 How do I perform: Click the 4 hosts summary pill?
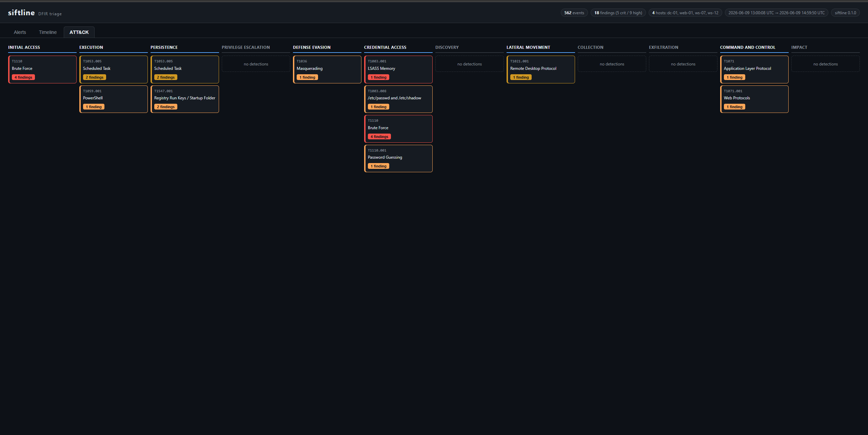point(685,13)
